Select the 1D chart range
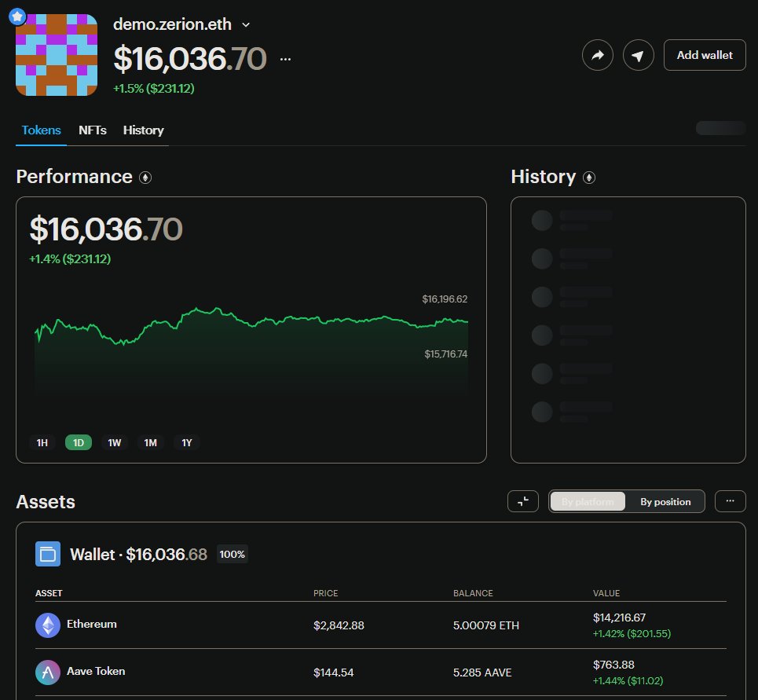 [x=79, y=443]
